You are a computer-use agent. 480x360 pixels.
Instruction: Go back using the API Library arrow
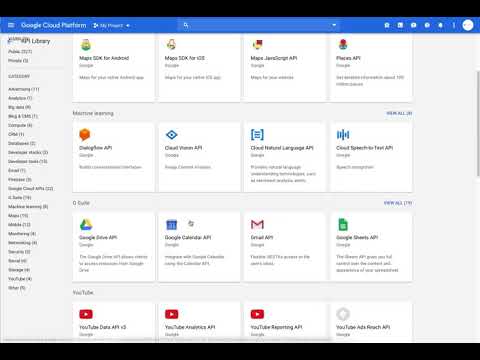[x=10, y=41]
